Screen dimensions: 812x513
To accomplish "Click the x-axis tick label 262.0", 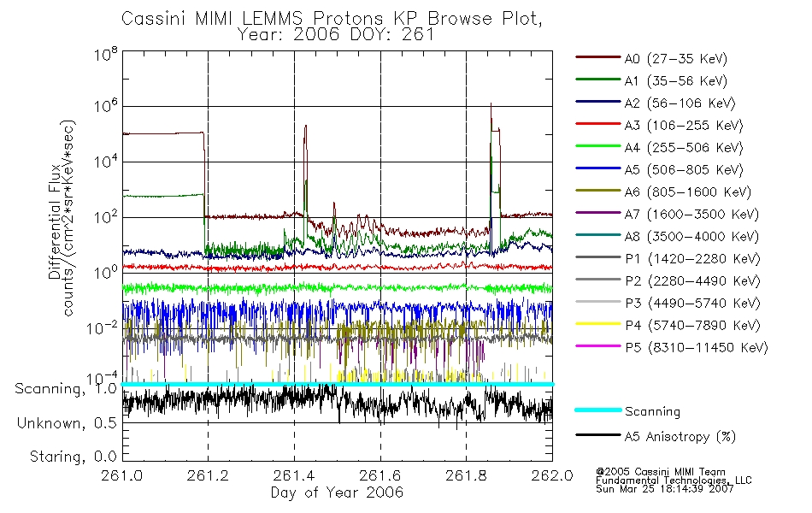I will pyautogui.click(x=552, y=475).
